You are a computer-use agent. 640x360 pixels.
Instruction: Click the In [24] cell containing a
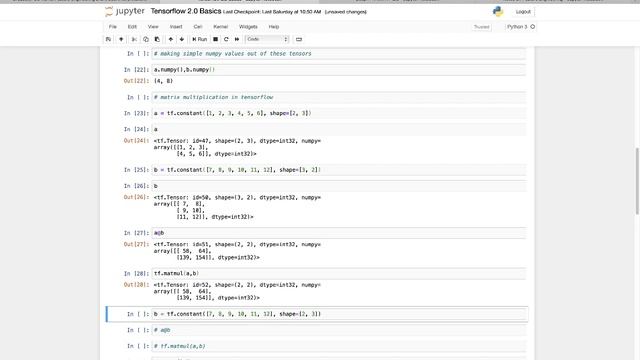point(339,129)
